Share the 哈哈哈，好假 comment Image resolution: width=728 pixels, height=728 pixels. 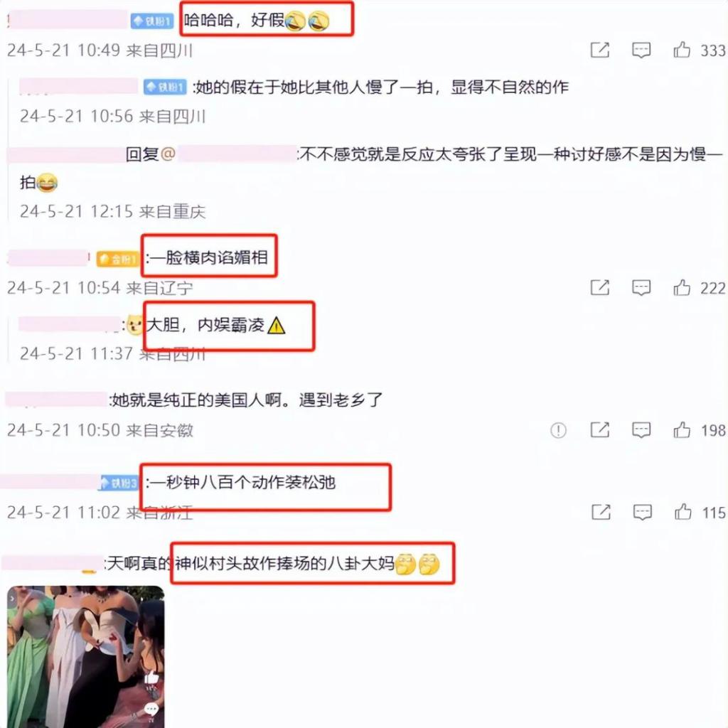click(599, 50)
